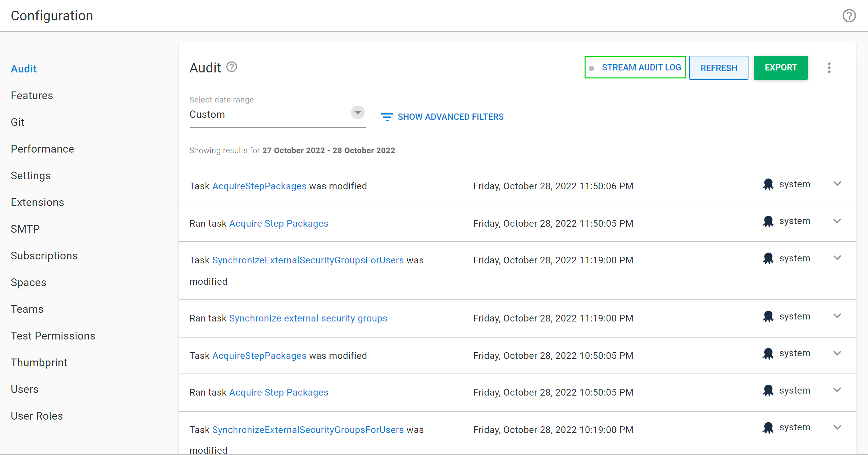
Task: Click the filter icon beside Show Advanced Filters
Action: [x=387, y=117]
